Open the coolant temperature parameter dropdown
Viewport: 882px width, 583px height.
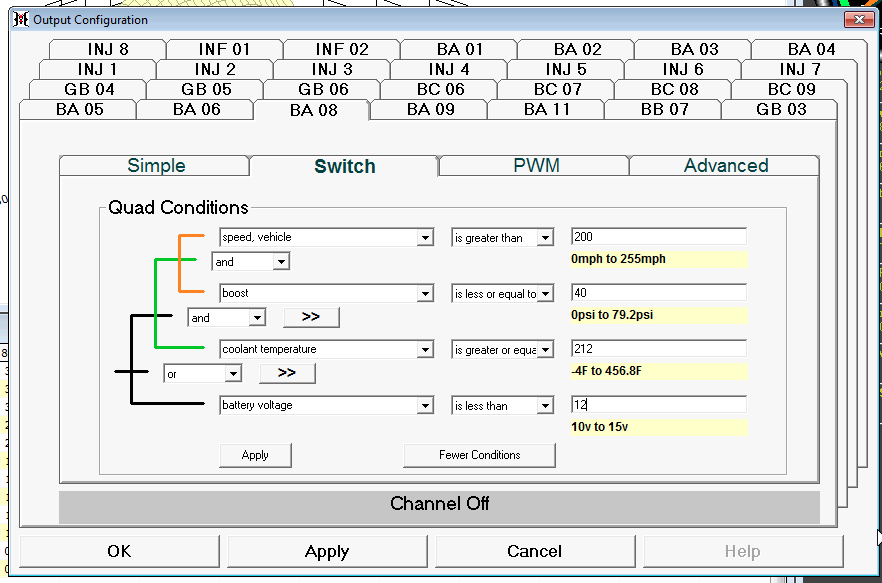point(425,350)
